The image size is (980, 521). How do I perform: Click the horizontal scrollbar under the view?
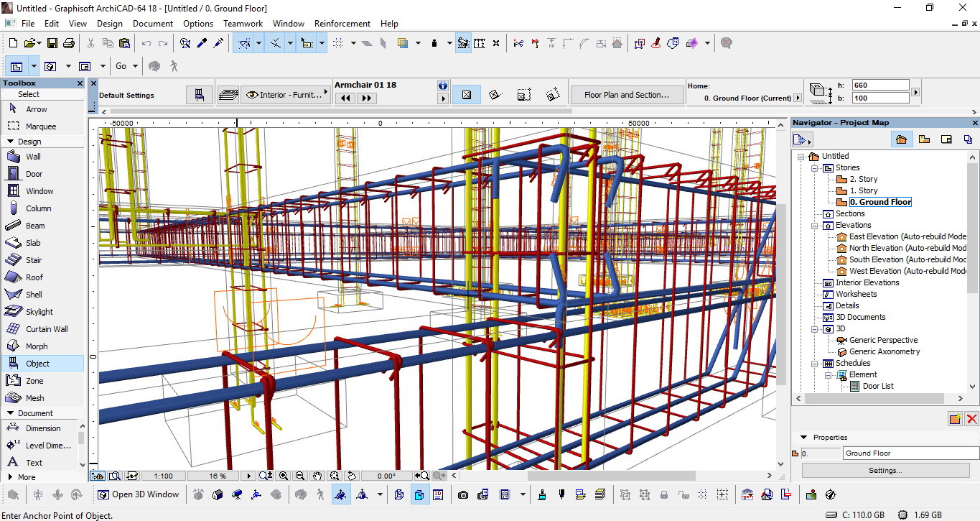[x=611, y=476]
